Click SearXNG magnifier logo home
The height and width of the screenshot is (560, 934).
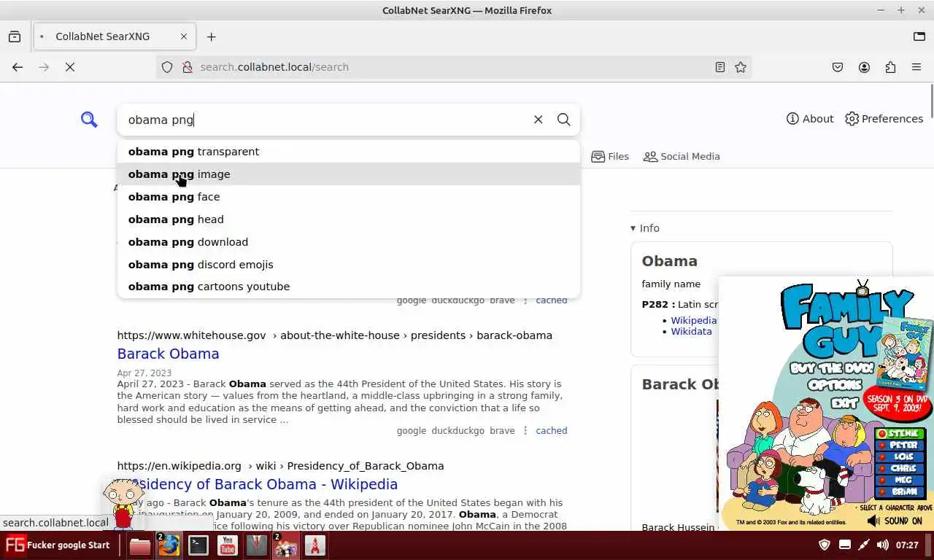(x=89, y=120)
